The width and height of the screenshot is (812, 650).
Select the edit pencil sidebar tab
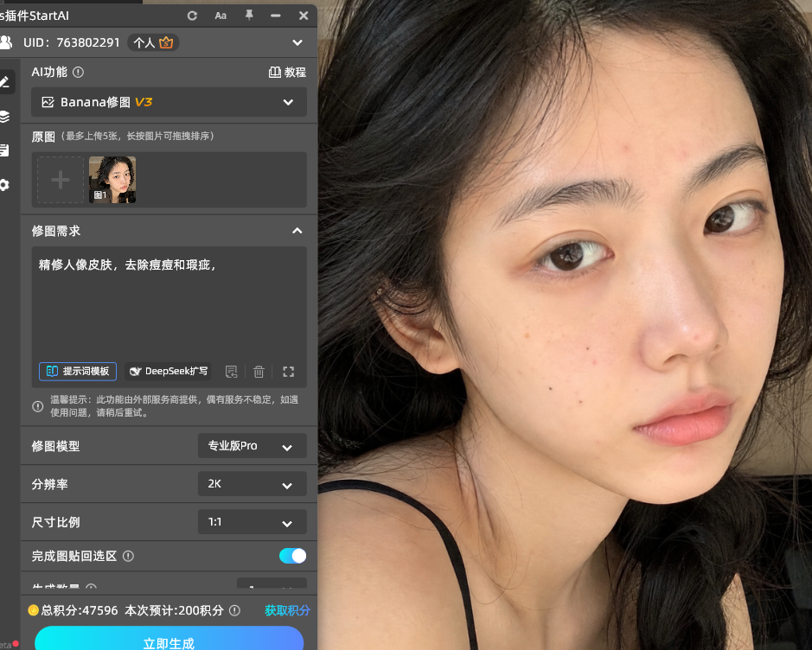[5, 82]
